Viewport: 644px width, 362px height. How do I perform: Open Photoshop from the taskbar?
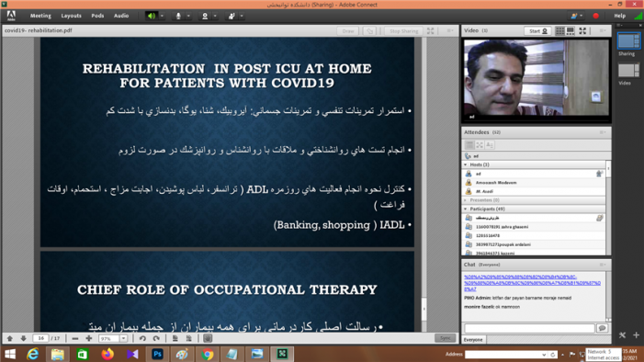coord(158,354)
